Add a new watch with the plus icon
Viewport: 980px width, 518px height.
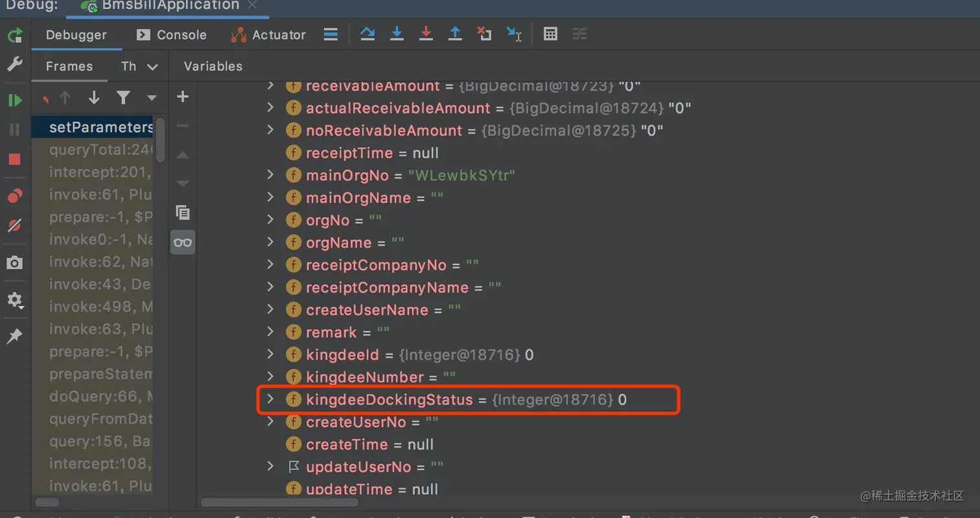[183, 97]
